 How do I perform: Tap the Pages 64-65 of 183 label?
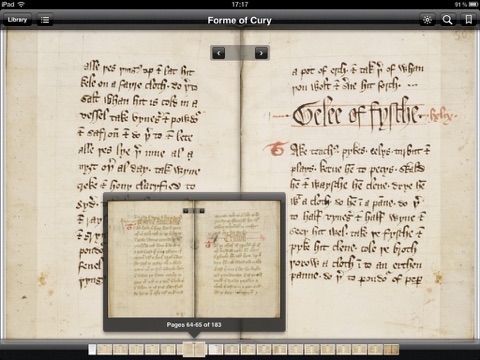point(194,324)
